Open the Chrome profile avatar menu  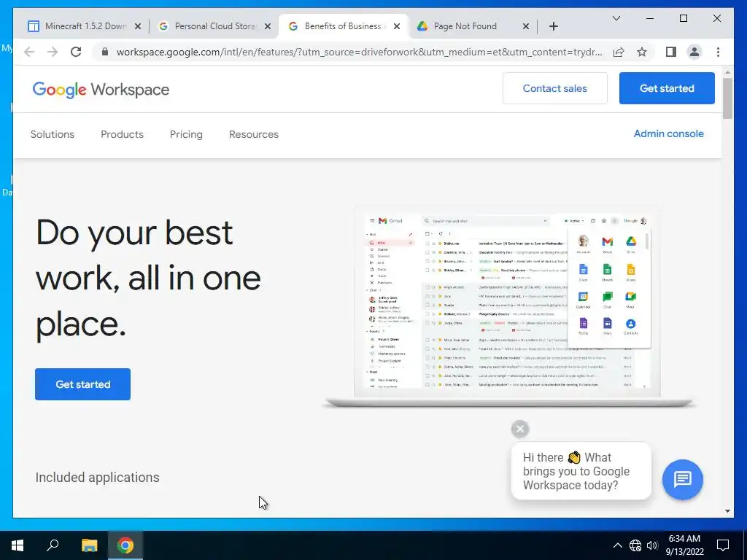[x=694, y=52]
